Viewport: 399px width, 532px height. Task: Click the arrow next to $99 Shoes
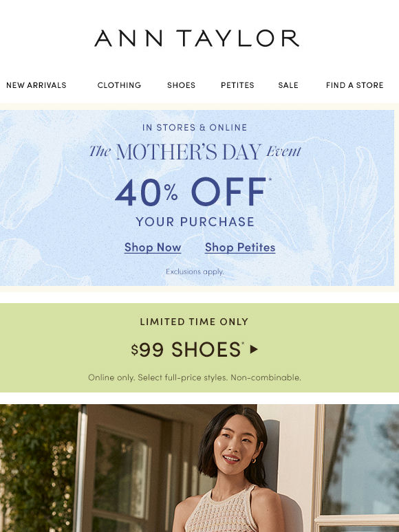(254, 349)
